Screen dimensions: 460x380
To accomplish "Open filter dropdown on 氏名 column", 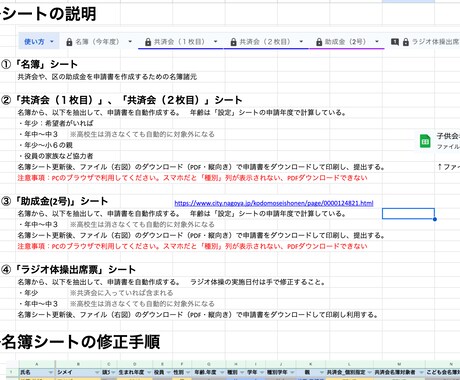I will [x=51, y=372].
